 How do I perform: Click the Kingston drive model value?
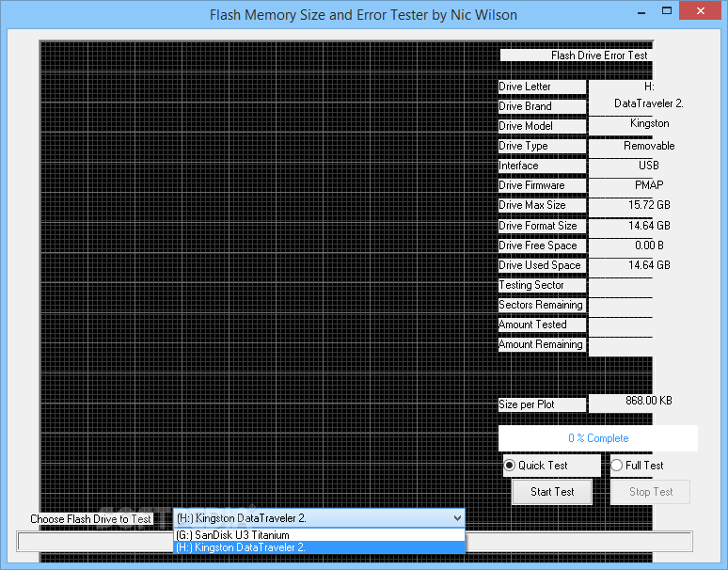tap(650, 123)
